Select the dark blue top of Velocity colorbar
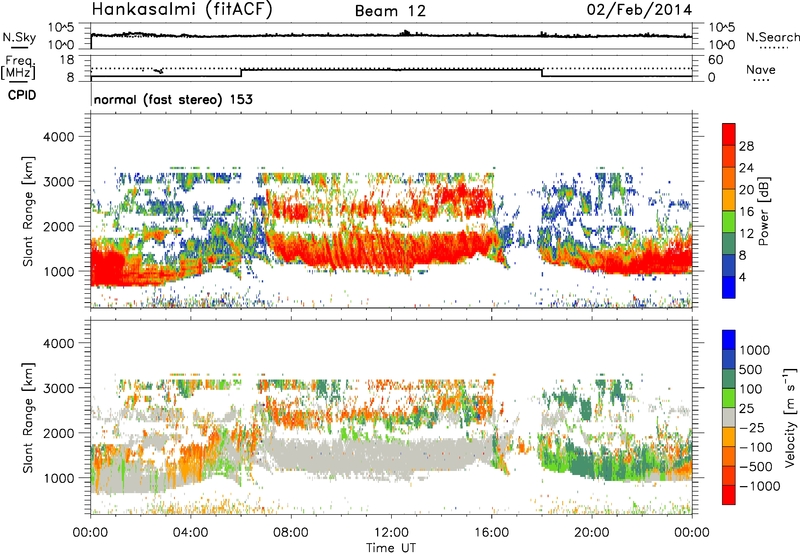Viewport: 800px width, 554px height. 729,340
